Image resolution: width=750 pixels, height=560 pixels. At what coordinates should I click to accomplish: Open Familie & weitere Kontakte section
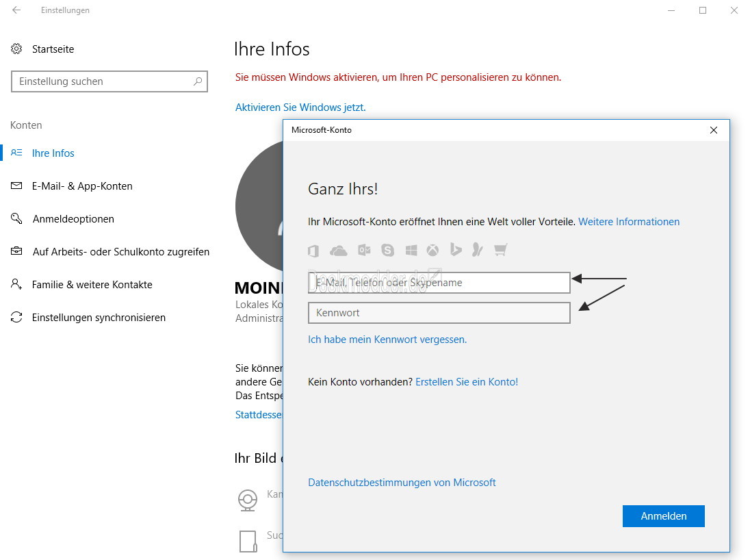[92, 285]
